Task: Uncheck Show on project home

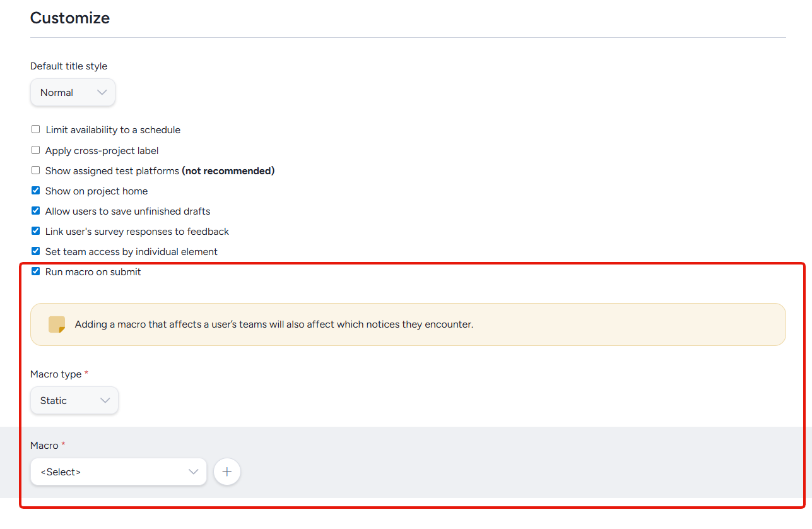Action: [36, 191]
